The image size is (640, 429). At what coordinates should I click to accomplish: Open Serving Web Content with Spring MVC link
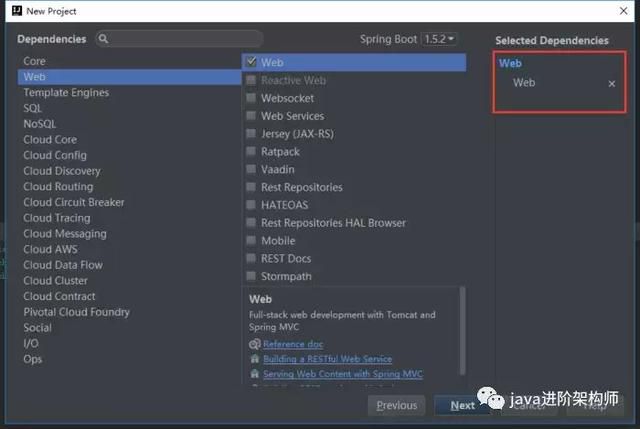343,373
